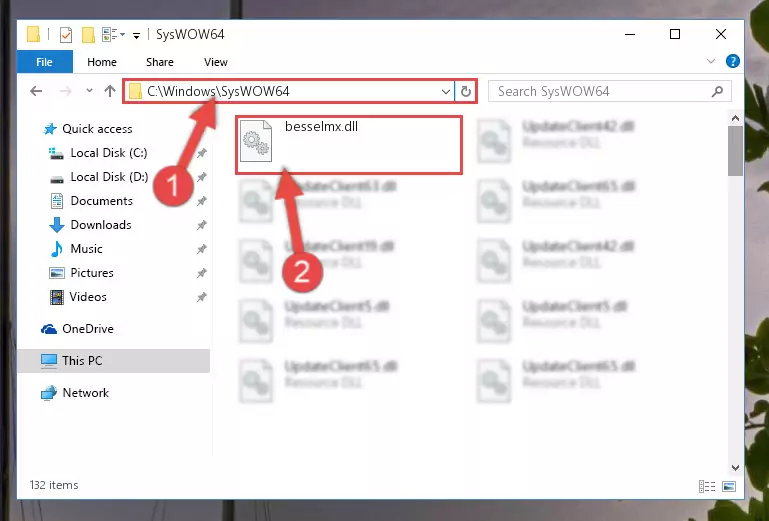Switch to large icons view in the status bar
The height and width of the screenshot is (521, 769).
[x=729, y=486]
